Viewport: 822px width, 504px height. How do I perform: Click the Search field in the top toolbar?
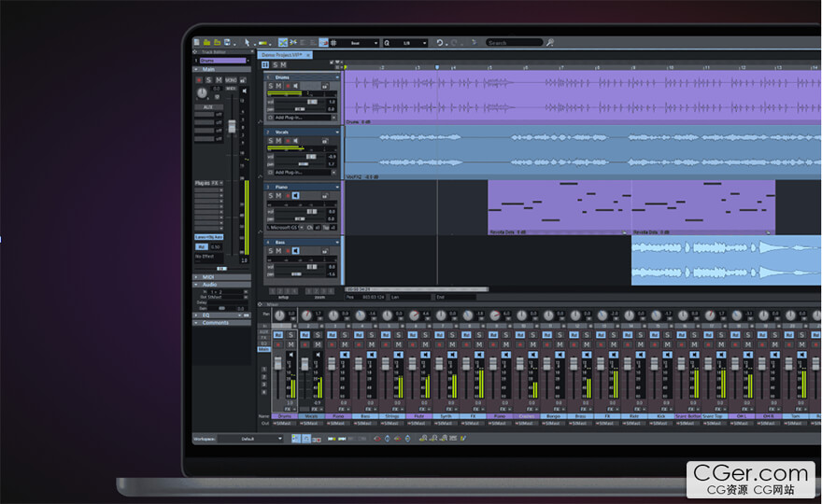[515, 43]
